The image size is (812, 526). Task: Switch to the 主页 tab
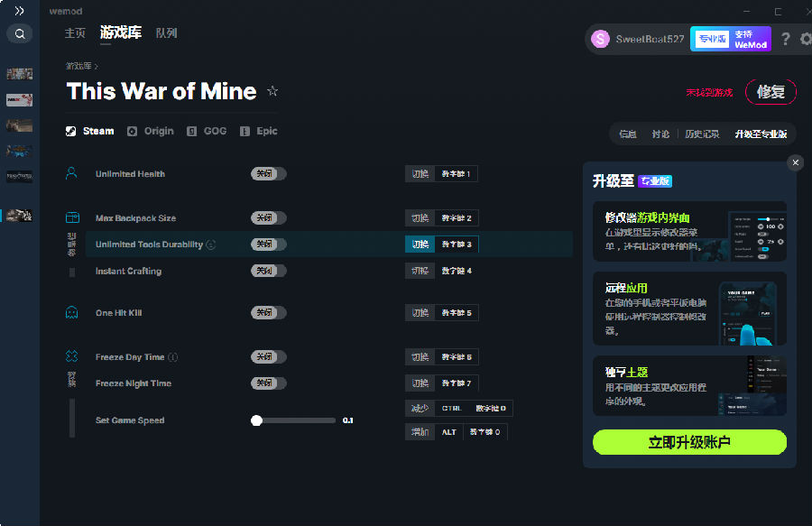click(75, 33)
